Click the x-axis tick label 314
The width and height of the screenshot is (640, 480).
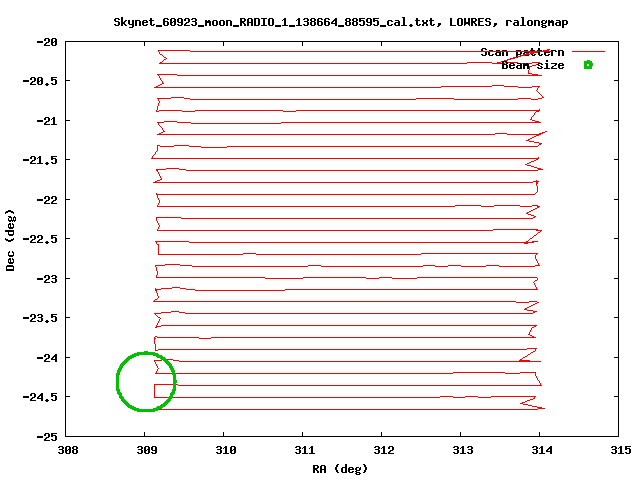coord(542,450)
